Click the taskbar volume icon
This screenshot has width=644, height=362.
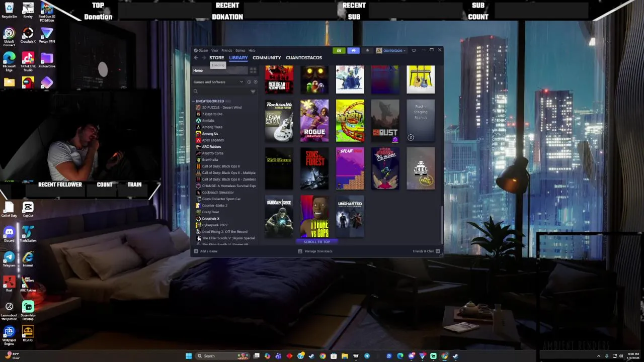[620, 356]
